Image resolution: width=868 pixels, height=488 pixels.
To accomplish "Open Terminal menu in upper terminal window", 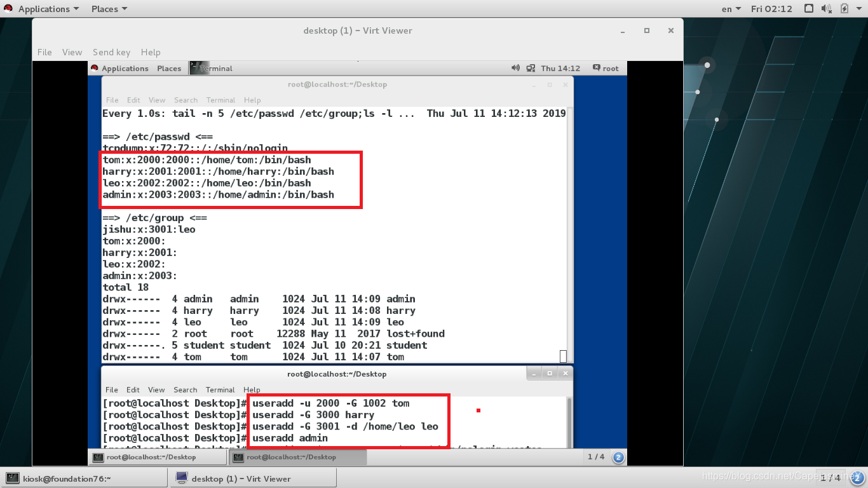I will 220,100.
